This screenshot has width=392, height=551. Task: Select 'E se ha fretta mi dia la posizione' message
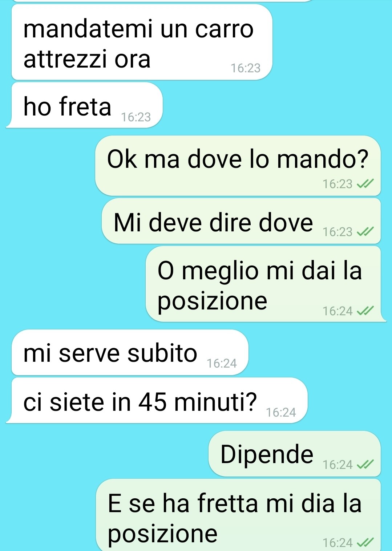[x=238, y=515]
